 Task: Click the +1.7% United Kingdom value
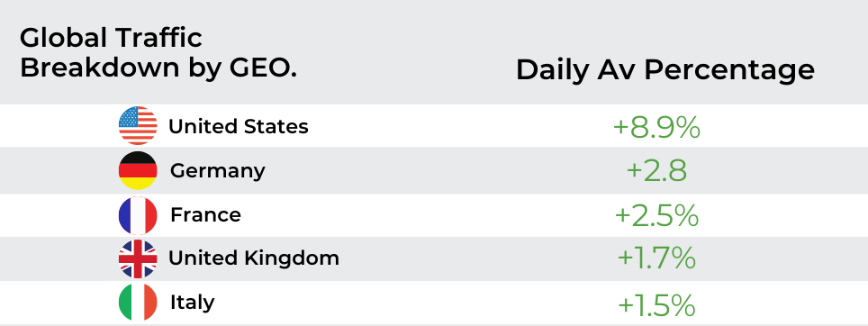click(x=656, y=258)
